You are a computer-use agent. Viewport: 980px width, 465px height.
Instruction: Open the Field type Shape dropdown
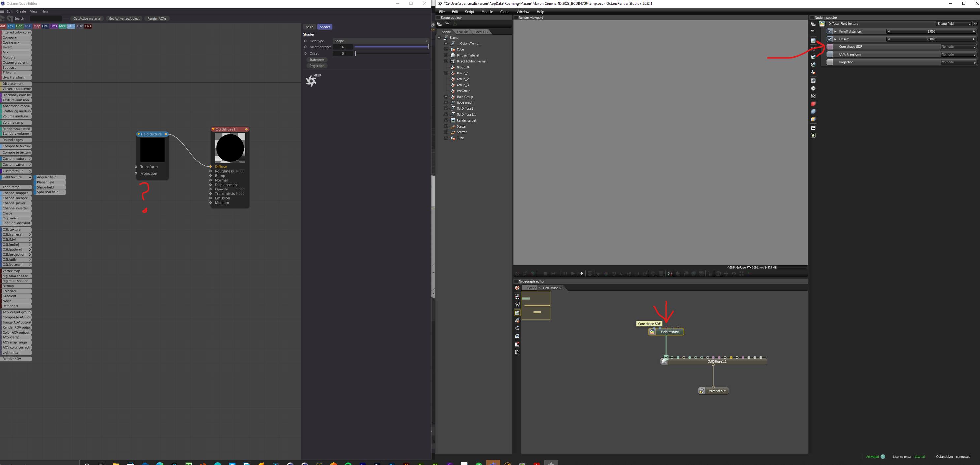tap(381, 41)
